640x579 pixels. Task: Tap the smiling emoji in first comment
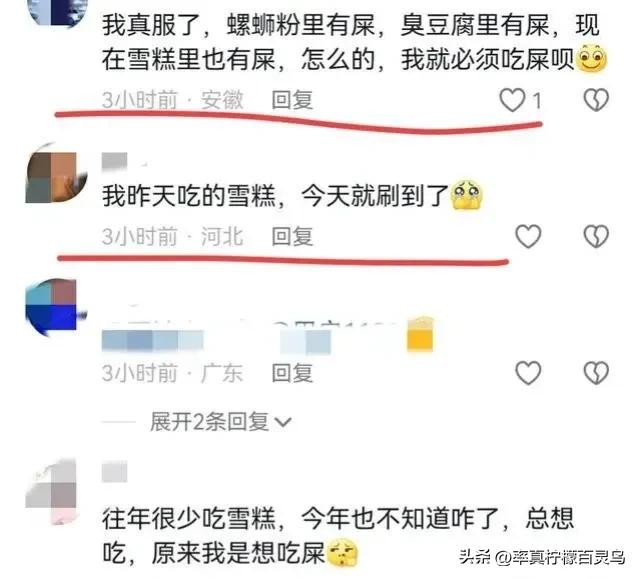(591, 58)
